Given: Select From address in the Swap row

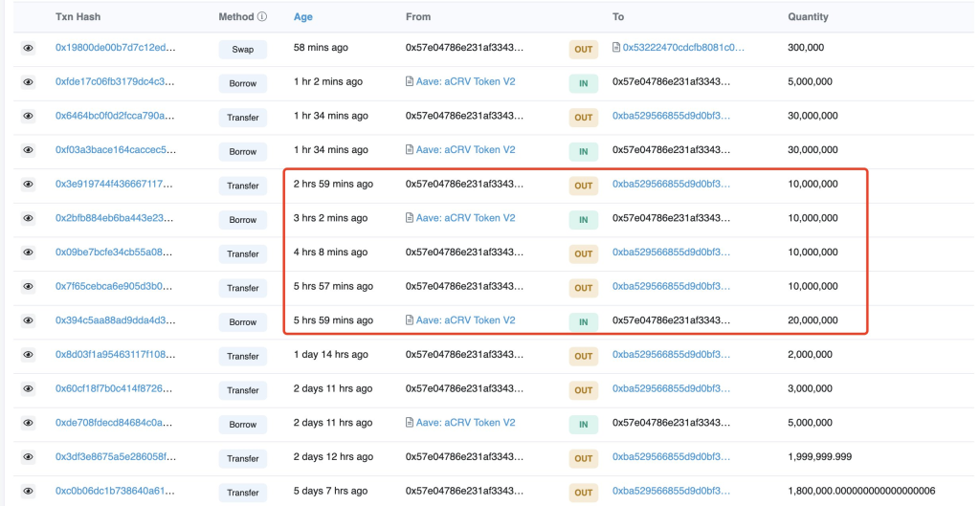Looking at the screenshot, I should [464, 48].
